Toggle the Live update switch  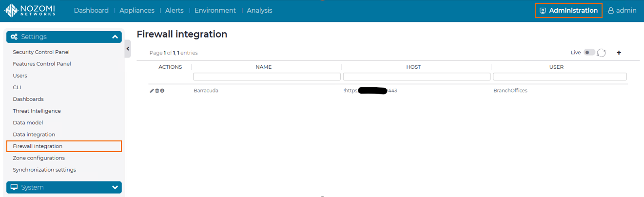click(x=589, y=53)
